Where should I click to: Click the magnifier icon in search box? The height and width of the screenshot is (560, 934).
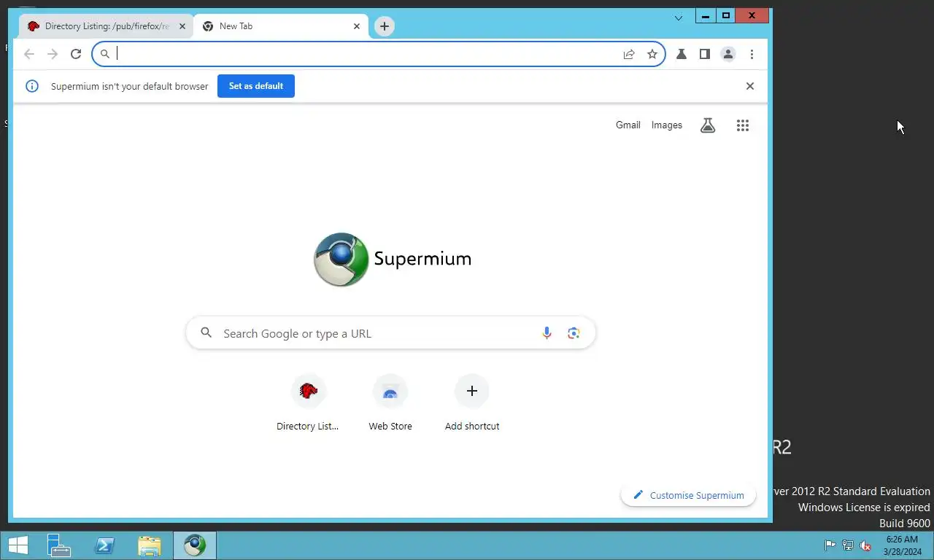click(207, 332)
